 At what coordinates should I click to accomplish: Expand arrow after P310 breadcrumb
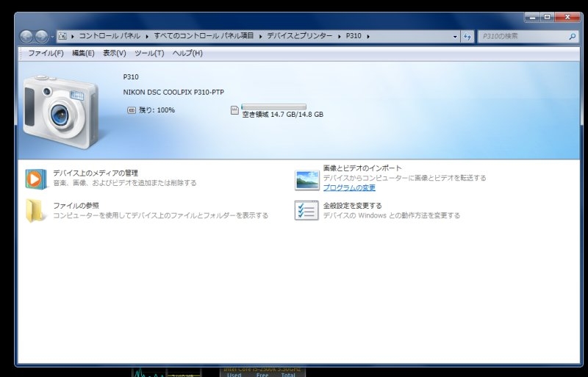tap(368, 37)
